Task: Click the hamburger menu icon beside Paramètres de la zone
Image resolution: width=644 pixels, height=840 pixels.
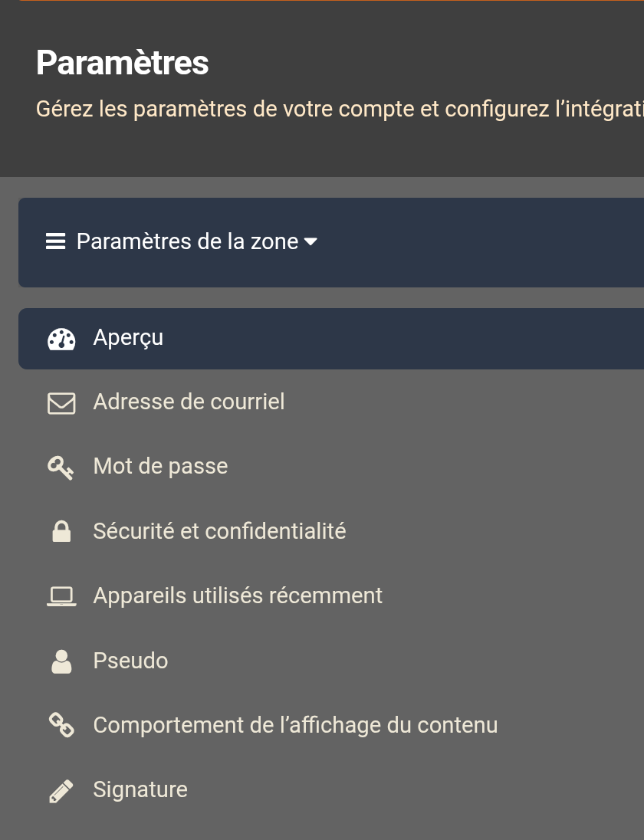Action: point(56,241)
